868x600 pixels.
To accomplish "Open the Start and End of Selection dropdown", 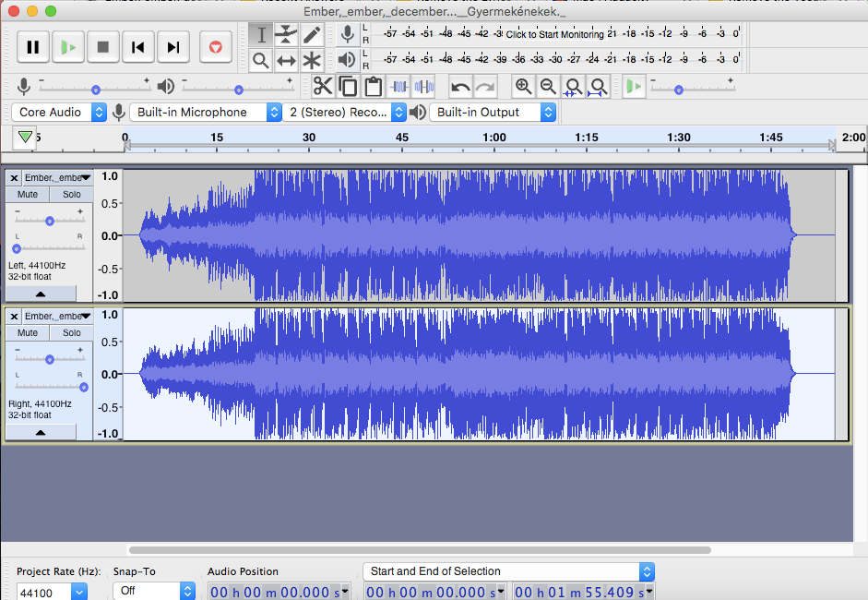I will click(506, 570).
